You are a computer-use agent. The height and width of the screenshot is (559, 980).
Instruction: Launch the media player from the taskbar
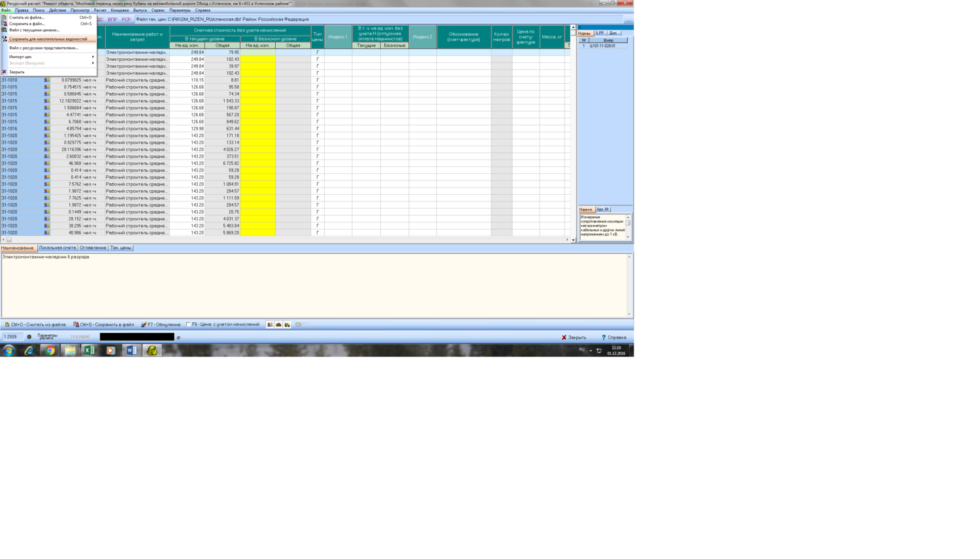110,350
